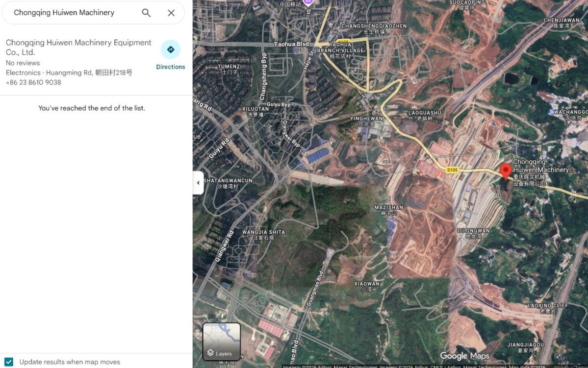Click the SHATANGWANCUN place label

[228, 183]
